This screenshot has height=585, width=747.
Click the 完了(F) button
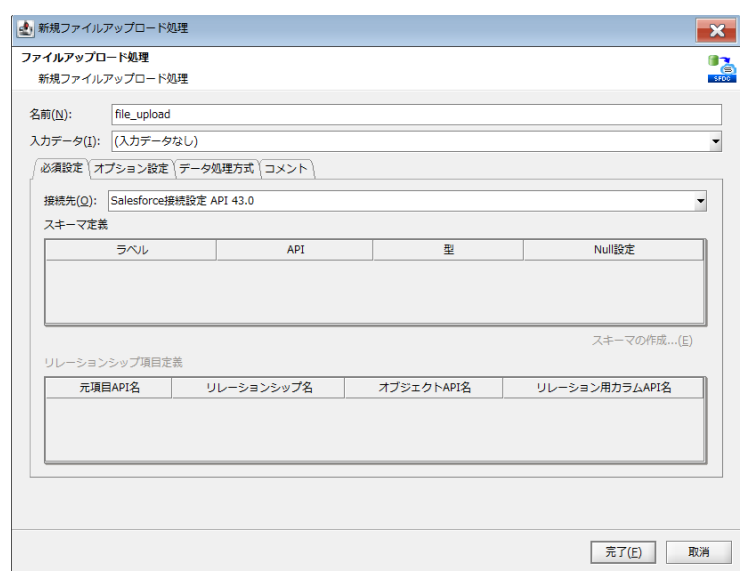tap(623, 552)
